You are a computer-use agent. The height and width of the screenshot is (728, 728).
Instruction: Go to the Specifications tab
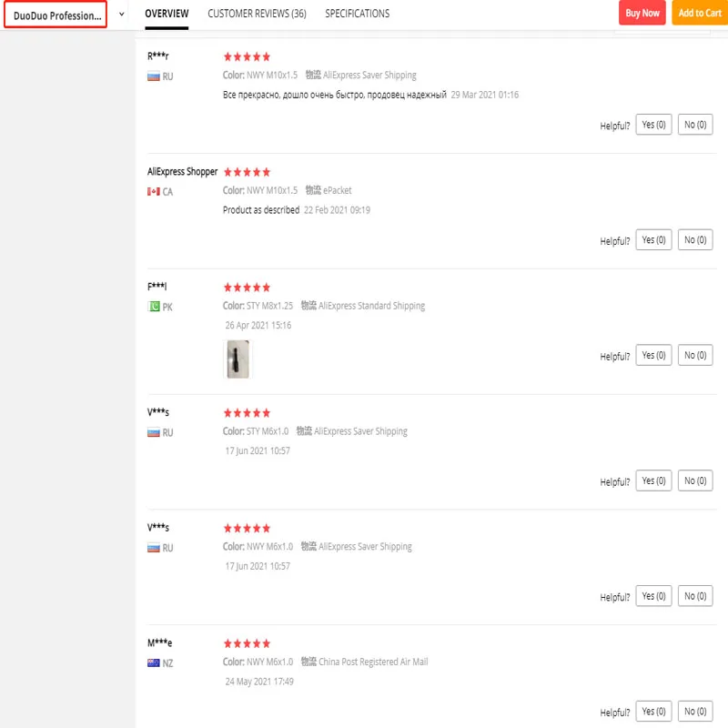point(357,14)
